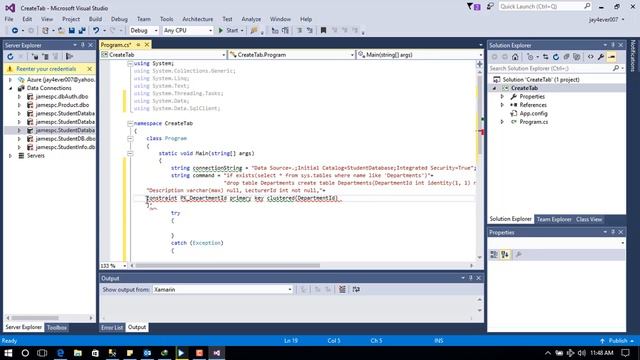Click the Open File toolbar icon
The height and width of the screenshot is (360, 640).
(x=61, y=31)
